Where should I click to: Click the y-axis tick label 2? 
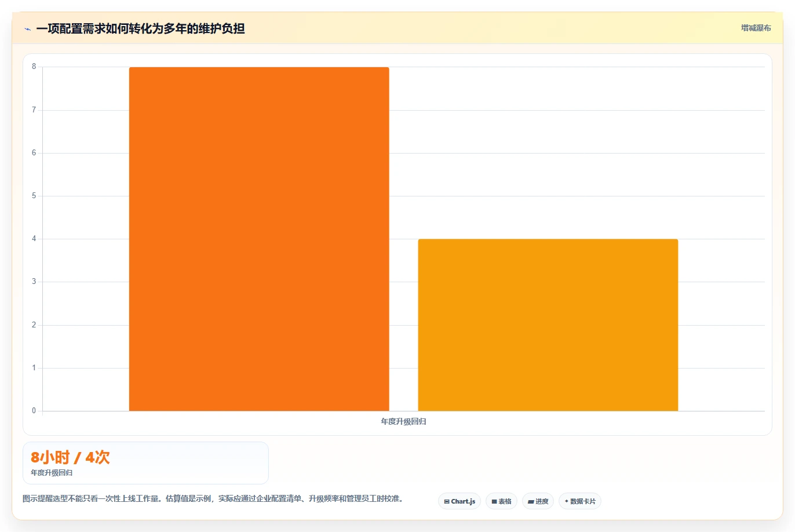pyautogui.click(x=34, y=325)
